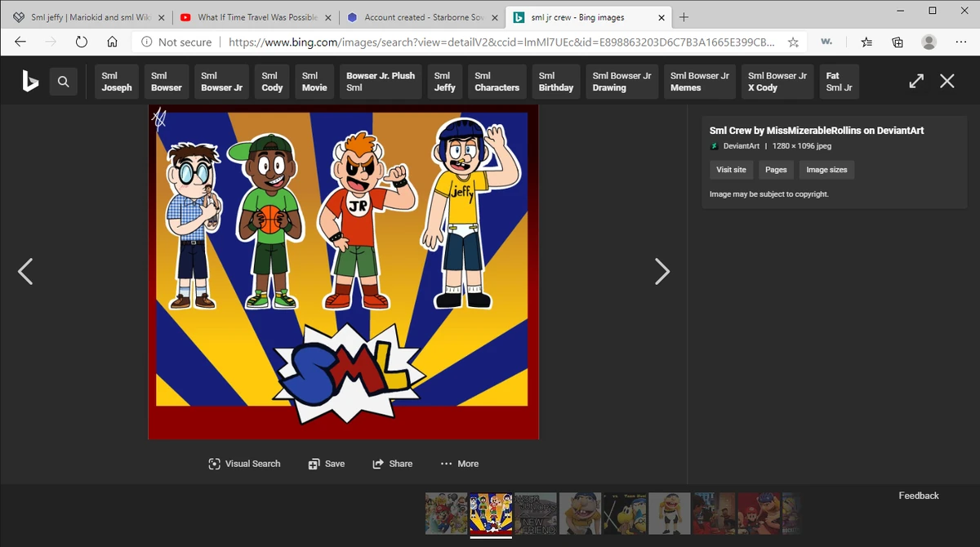980x547 pixels.
Task: Click the Bing logo
Action: (x=30, y=82)
